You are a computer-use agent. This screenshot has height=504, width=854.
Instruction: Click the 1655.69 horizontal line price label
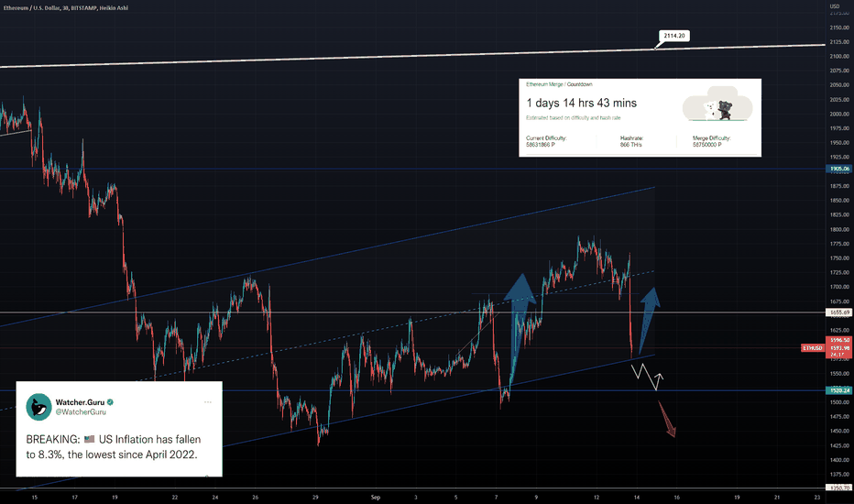839,312
